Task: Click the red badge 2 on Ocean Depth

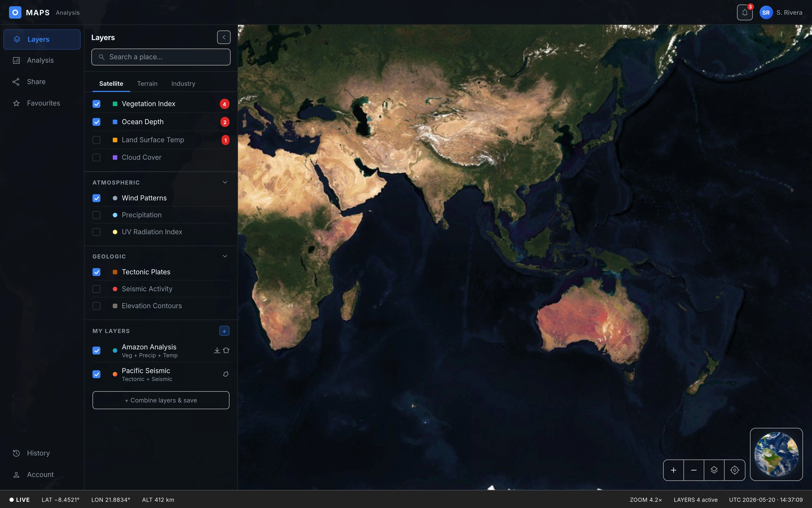Action: coord(225,122)
